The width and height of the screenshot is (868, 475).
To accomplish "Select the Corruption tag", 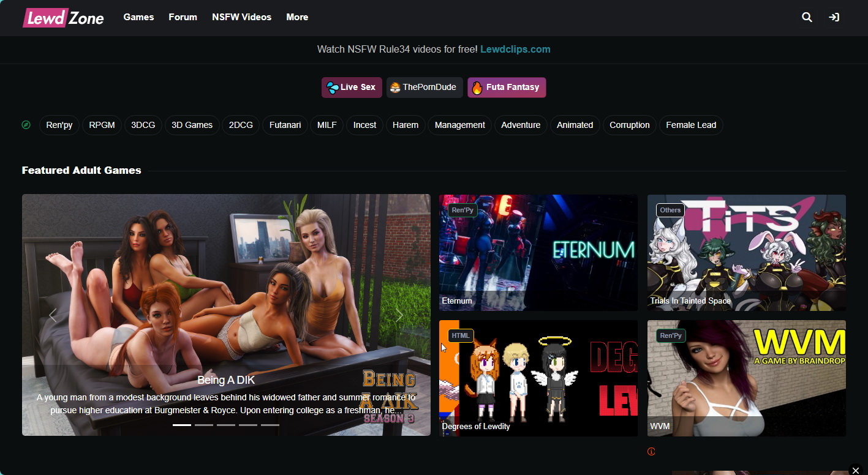I will tap(630, 125).
